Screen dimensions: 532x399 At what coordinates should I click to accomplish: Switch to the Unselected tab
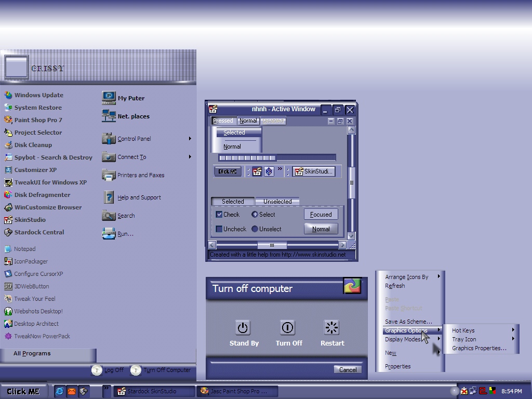(277, 201)
